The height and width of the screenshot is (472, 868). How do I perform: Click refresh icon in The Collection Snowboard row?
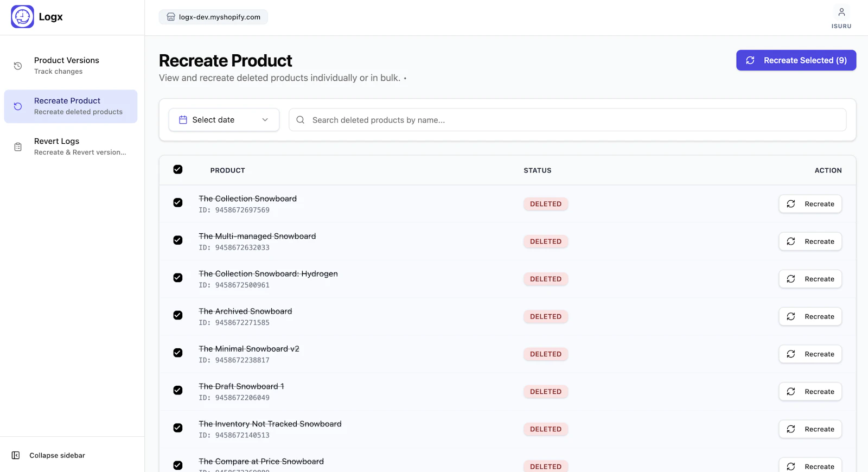[x=791, y=204]
